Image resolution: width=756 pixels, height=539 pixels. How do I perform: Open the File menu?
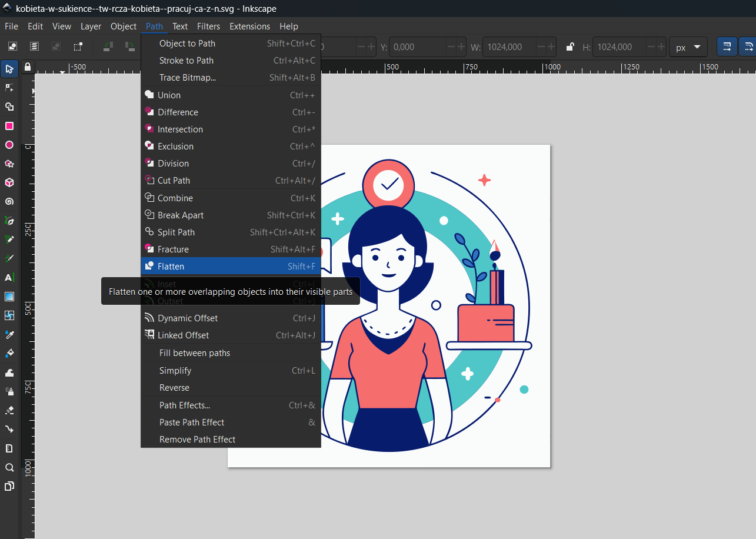11,26
